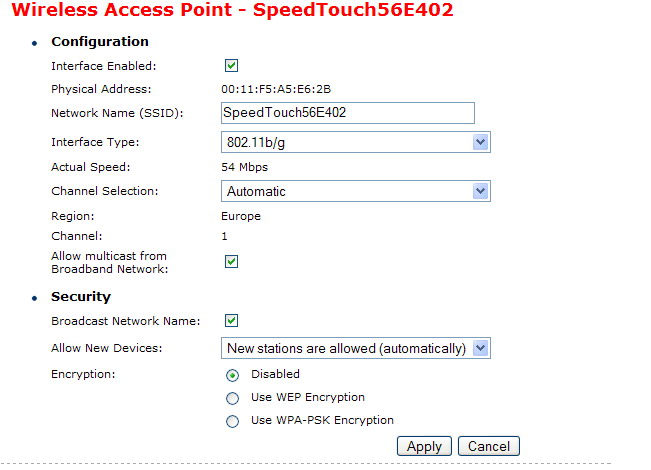Select the Disabled encryption radio button
The width and height of the screenshot is (651, 470).
(232, 375)
